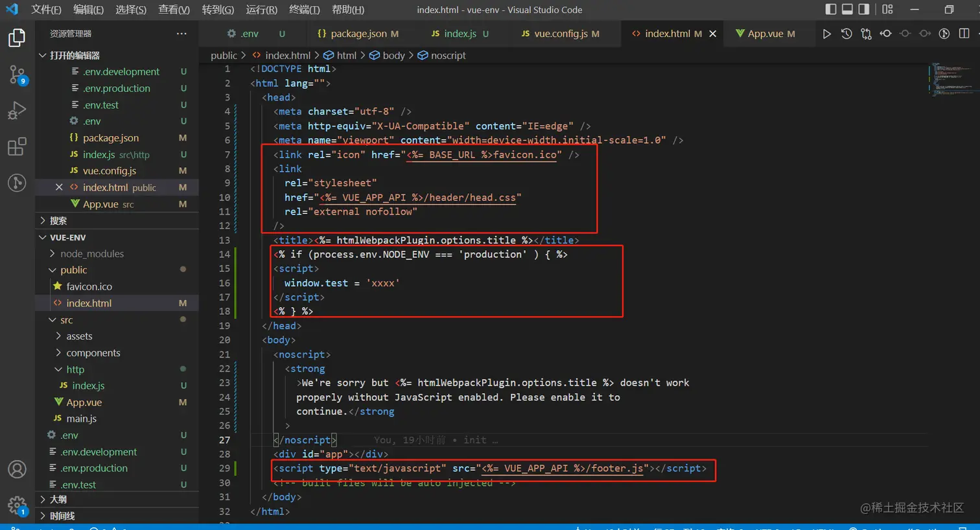Expand the assets folder

point(117,336)
